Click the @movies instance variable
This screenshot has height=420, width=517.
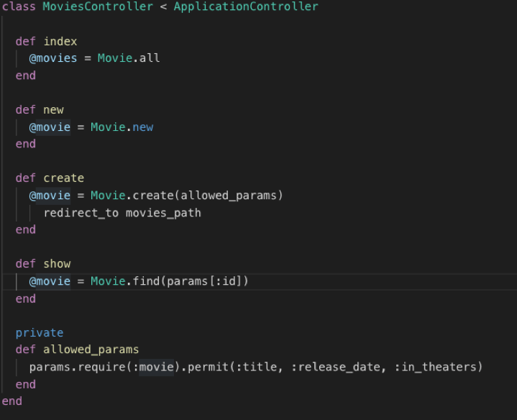[53, 58]
